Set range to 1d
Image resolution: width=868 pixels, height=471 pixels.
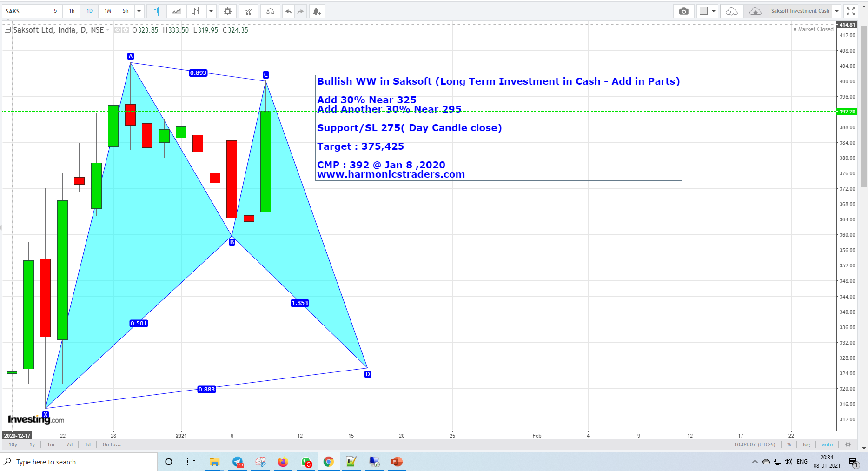pyautogui.click(x=88, y=445)
